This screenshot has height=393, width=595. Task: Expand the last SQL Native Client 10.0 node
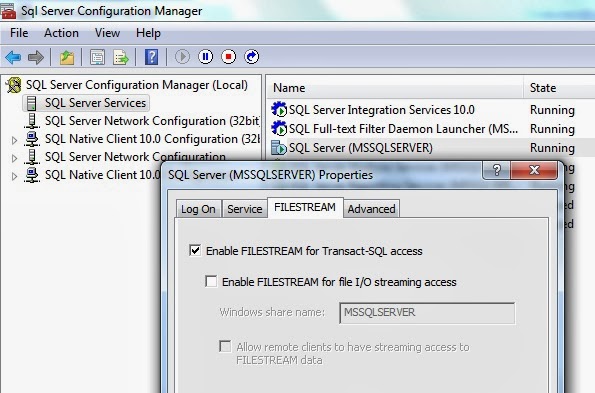coord(14,176)
